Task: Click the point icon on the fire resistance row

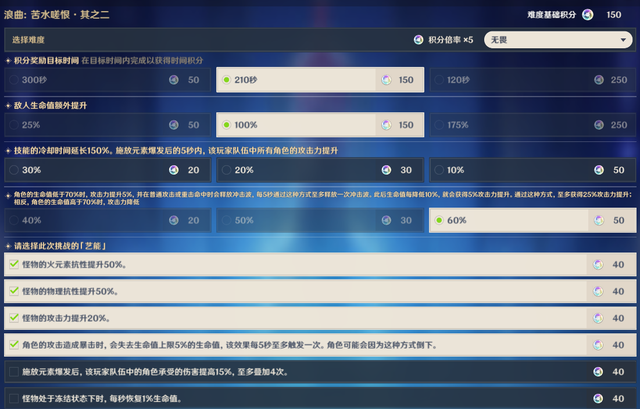Action: tap(598, 264)
